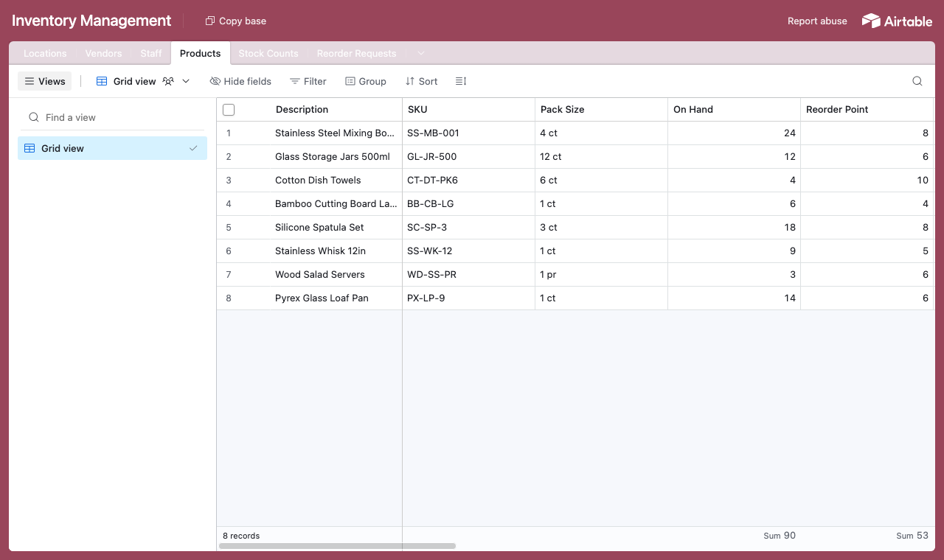The height and width of the screenshot is (560, 944).
Task: Expand the more tables chevron
Action: click(421, 53)
